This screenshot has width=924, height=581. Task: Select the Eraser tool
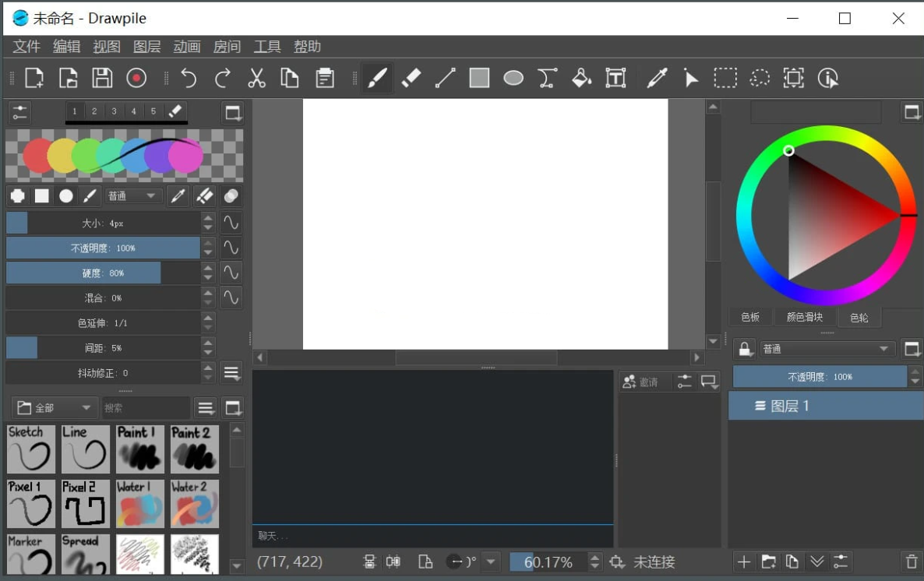(x=411, y=78)
